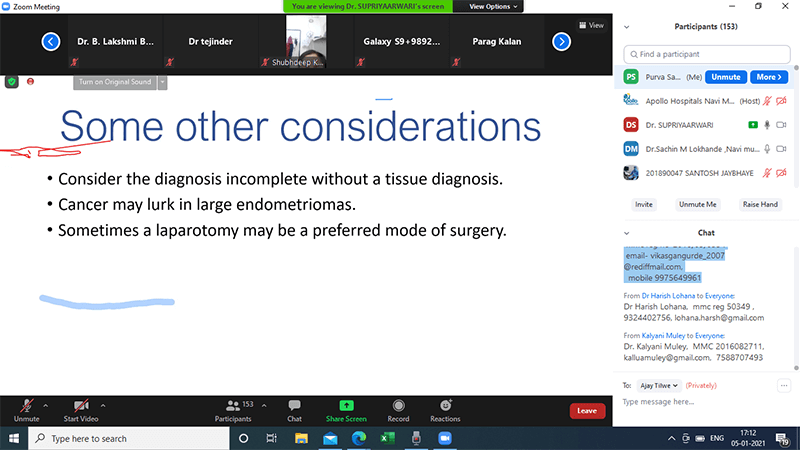
Task: Open the Chat panel icon
Action: (x=295, y=410)
